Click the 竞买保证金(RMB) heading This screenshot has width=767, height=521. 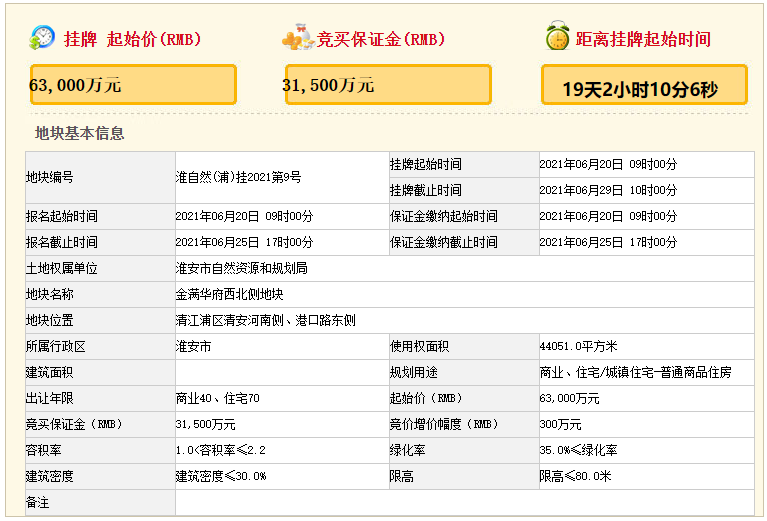[x=381, y=39]
